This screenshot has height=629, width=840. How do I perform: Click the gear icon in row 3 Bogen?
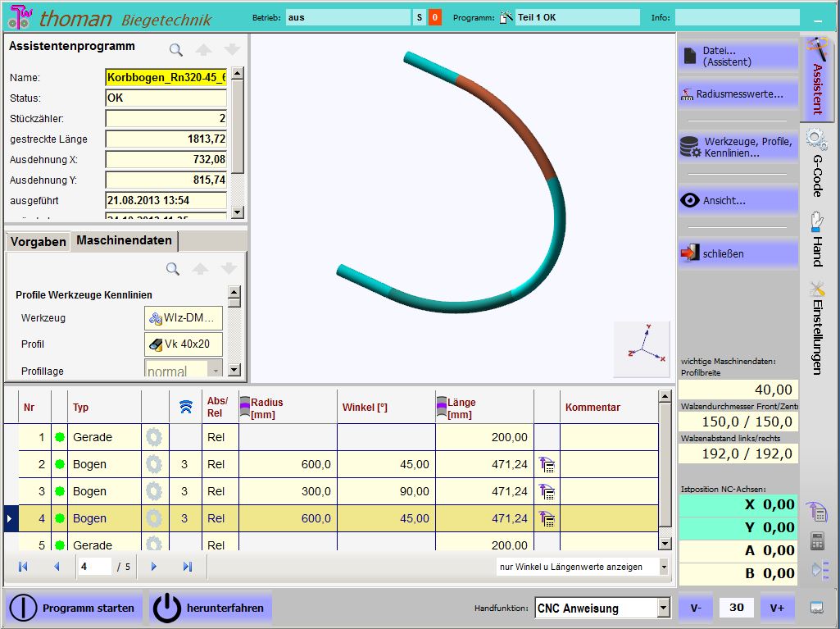tap(154, 491)
